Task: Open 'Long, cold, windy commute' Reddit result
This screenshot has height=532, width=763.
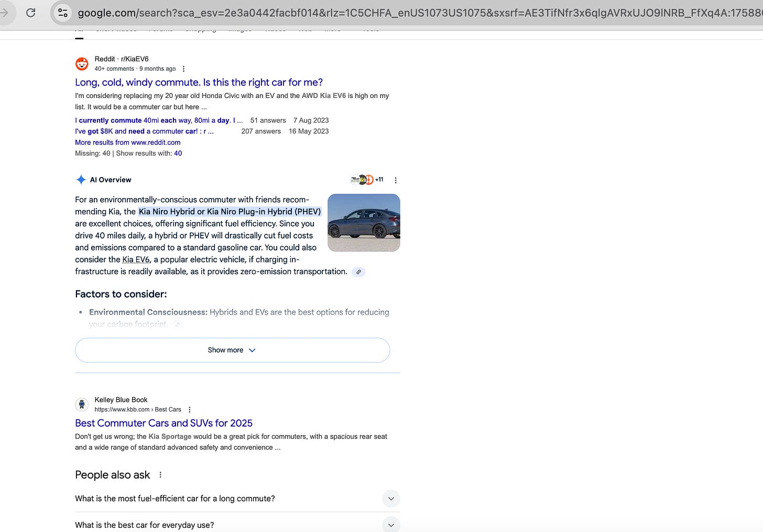Action: (199, 82)
